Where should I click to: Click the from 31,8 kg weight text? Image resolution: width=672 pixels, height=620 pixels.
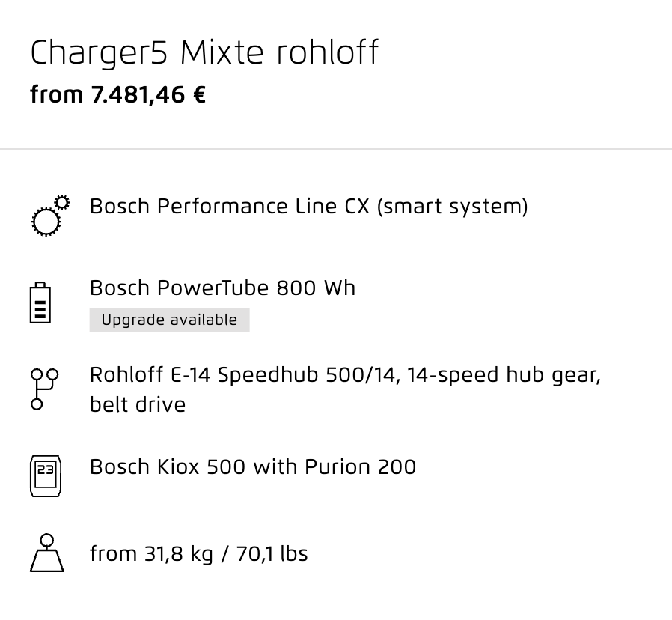(151, 553)
